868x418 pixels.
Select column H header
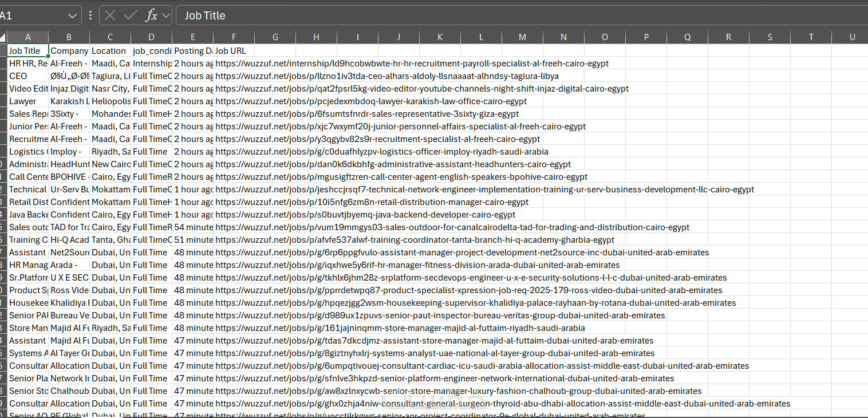click(x=317, y=37)
